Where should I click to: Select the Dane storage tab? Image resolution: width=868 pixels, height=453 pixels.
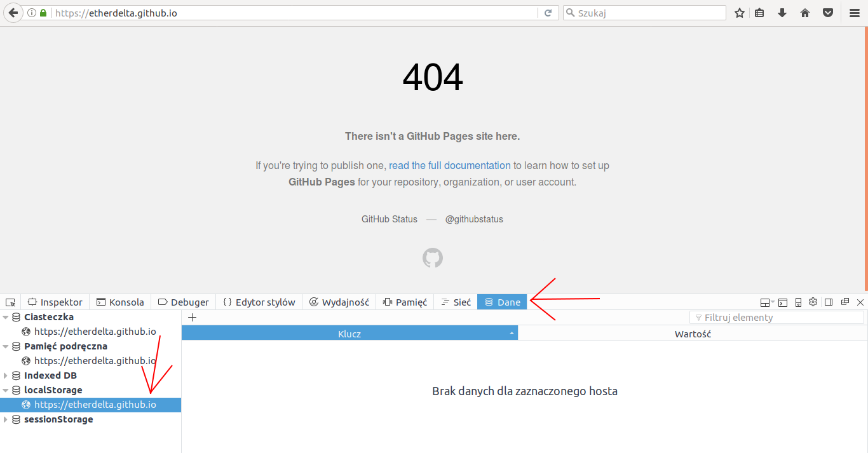[x=503, y=302]
